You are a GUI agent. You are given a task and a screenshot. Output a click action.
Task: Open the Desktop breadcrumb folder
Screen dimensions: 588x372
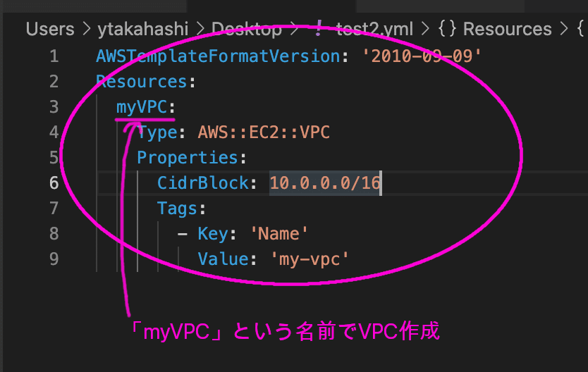pyautogui.click(x=246, y=29)
